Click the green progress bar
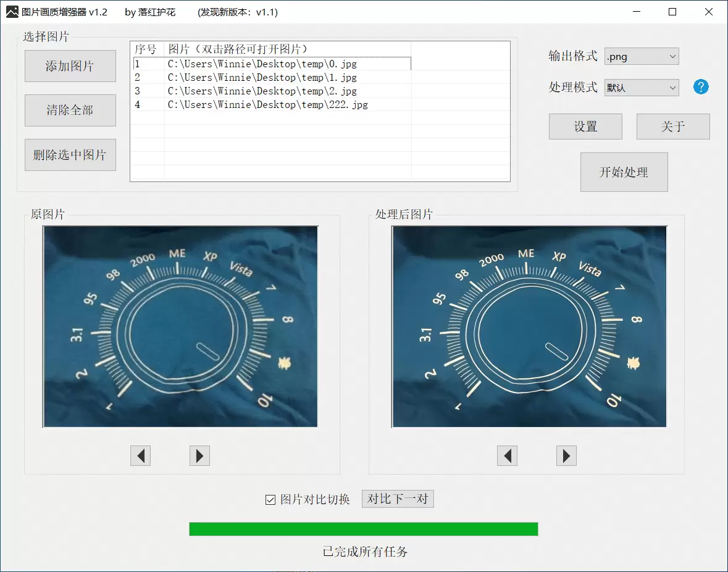 (364, 529)
